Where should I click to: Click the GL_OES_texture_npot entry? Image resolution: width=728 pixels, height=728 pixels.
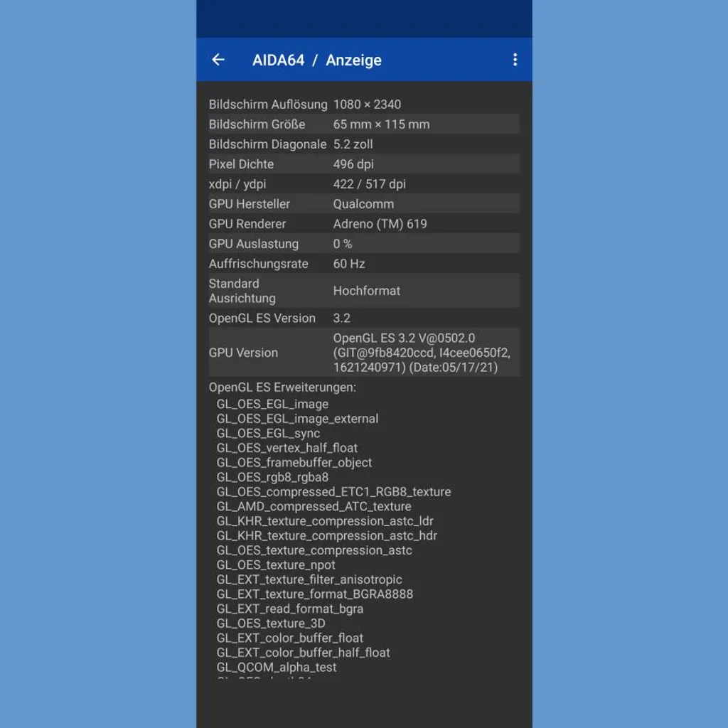click(x=276, y=565)
